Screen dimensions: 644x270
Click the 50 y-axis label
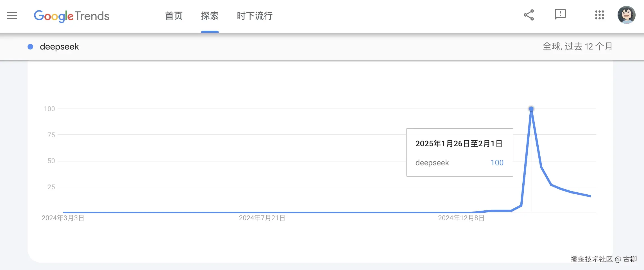[x=51, y=161]
